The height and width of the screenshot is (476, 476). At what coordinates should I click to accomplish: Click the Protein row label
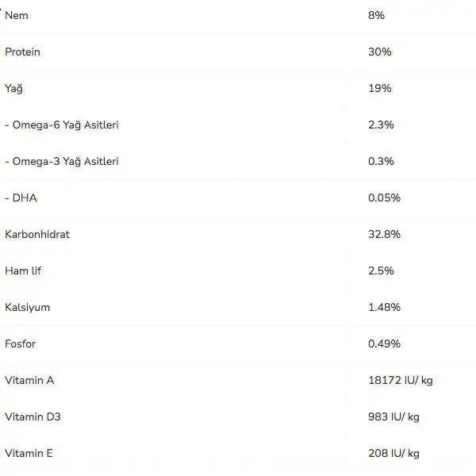coord(22,52)
